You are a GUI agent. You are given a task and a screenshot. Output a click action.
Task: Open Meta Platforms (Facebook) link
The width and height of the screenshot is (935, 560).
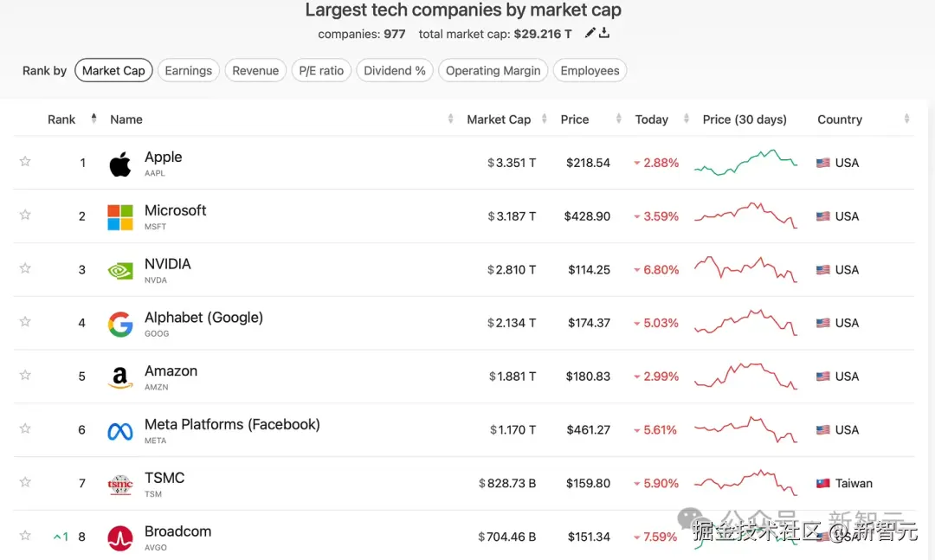[x=232, y=425]
